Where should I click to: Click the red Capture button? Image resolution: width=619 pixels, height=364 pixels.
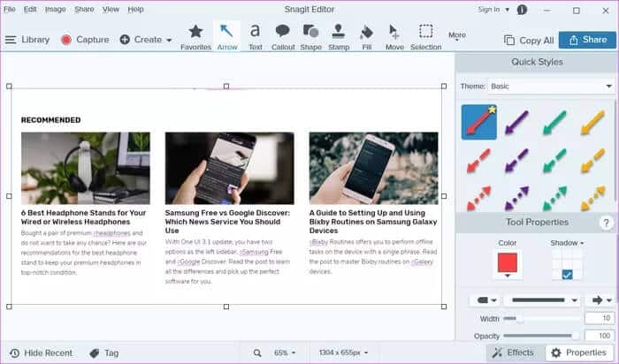[x=85, y=40]
